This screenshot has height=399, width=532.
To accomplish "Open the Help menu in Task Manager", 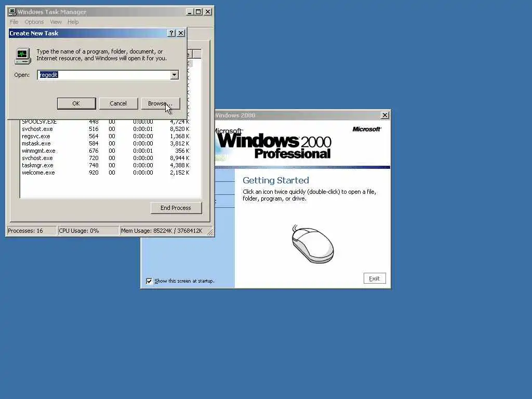I will coord(73,22).
